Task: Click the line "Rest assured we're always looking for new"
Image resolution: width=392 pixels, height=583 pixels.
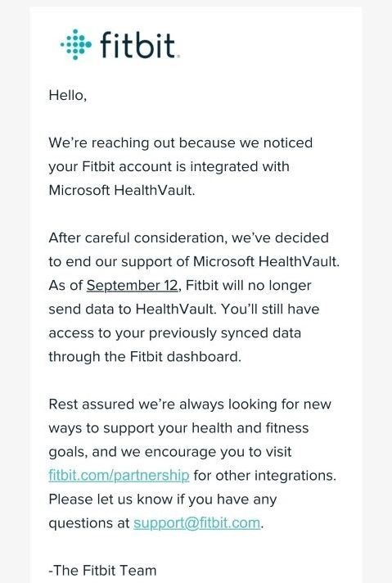Action: click(x=190, y=404)
